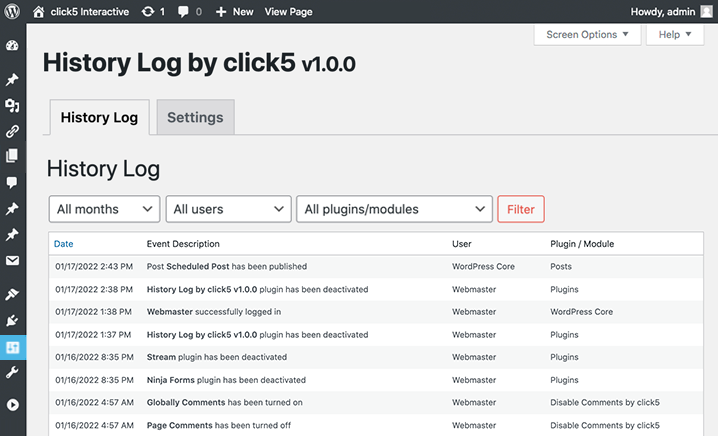Image resolution: width=718 pixels, height=436 pixels.
Task: Open the Appearance paintbrush icon in sidebar
Action: point(12,294)
